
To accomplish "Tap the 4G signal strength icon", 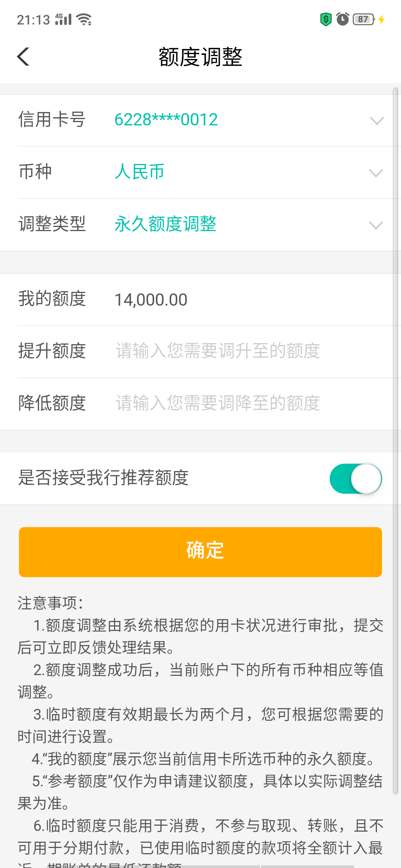I will tap(63, 19).
